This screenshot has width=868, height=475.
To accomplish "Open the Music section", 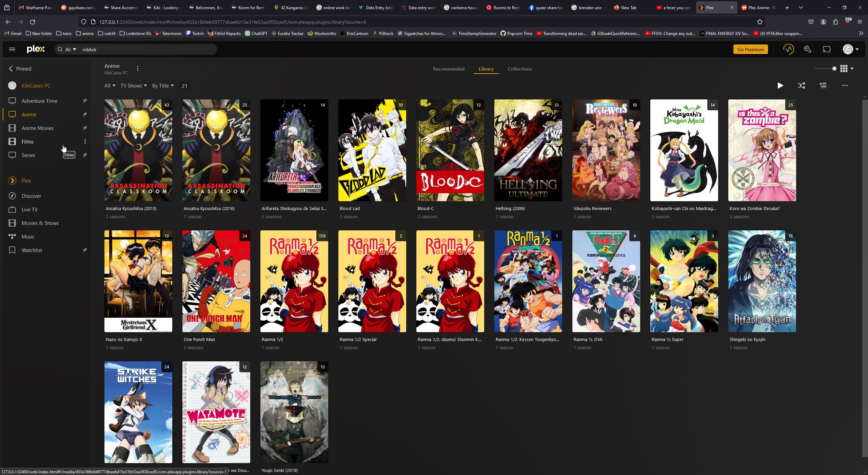I will 28,236.
